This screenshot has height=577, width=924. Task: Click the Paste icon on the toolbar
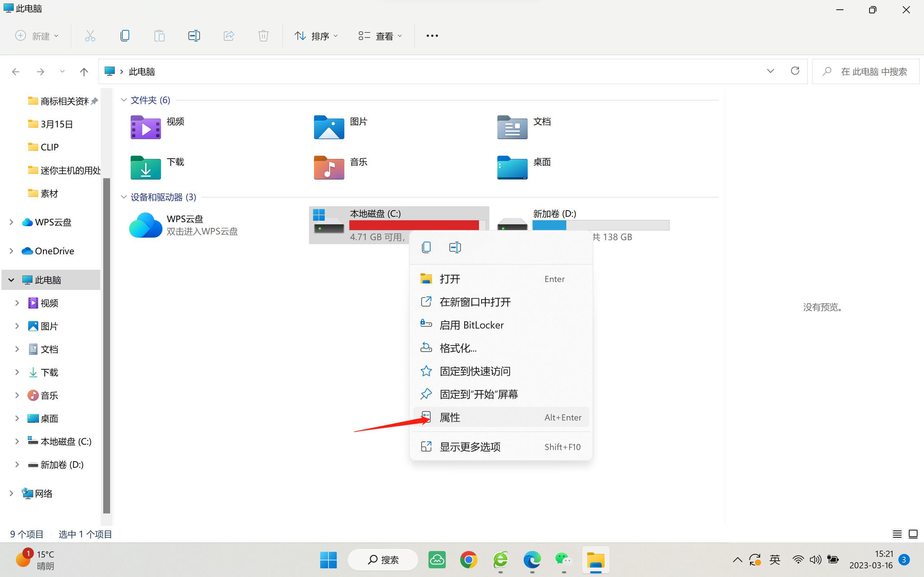(x=160, y=35)
